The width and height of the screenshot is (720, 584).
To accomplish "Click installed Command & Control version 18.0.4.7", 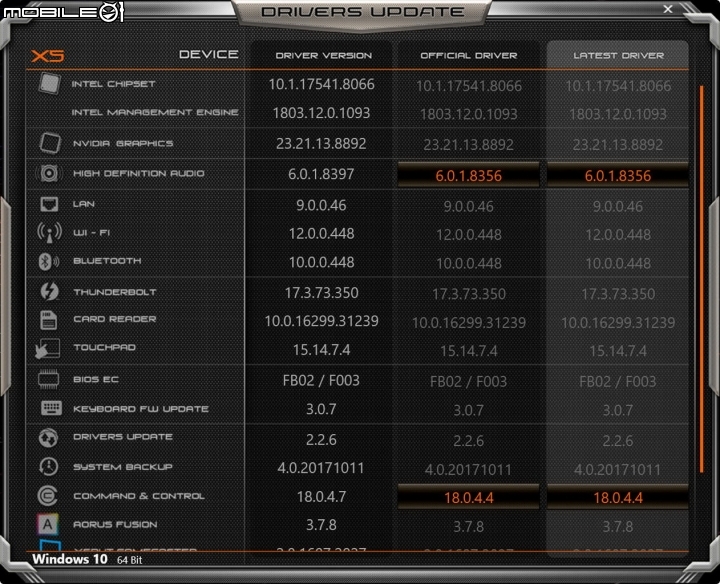I will tap(321, 496).
